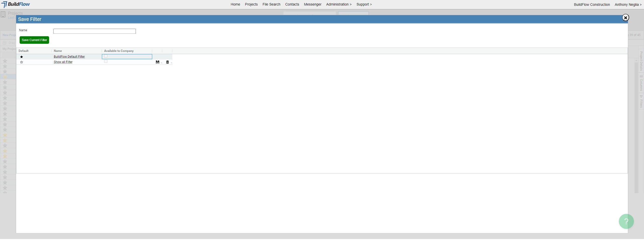
Task: Open Projects in top navigation
Action: tap(251, 4)
